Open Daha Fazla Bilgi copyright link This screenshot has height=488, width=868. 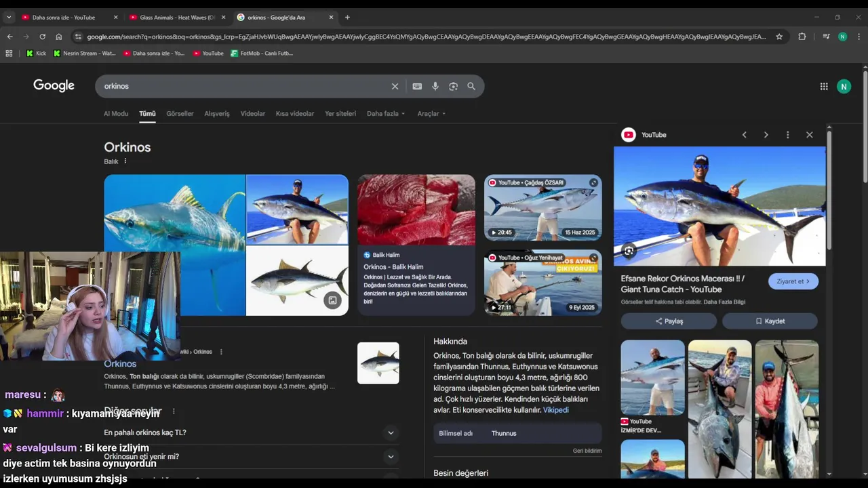tap(724, 302)
